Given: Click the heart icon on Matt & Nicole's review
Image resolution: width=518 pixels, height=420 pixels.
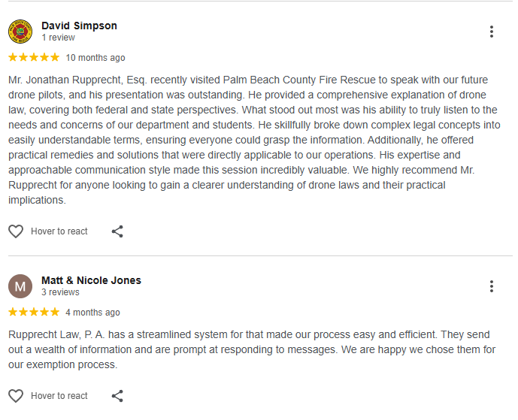Looking at the screenshot, I should 16,396.
